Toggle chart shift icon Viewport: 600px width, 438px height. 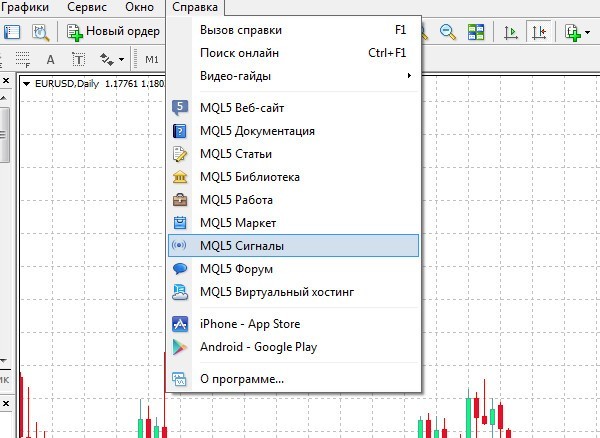pos(539,32)
